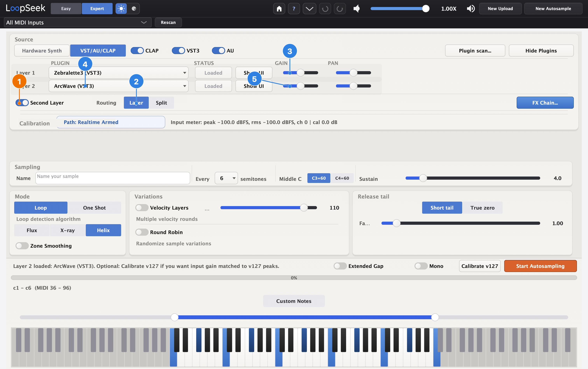Turn on Zone Smoothing

click(22, 246)
